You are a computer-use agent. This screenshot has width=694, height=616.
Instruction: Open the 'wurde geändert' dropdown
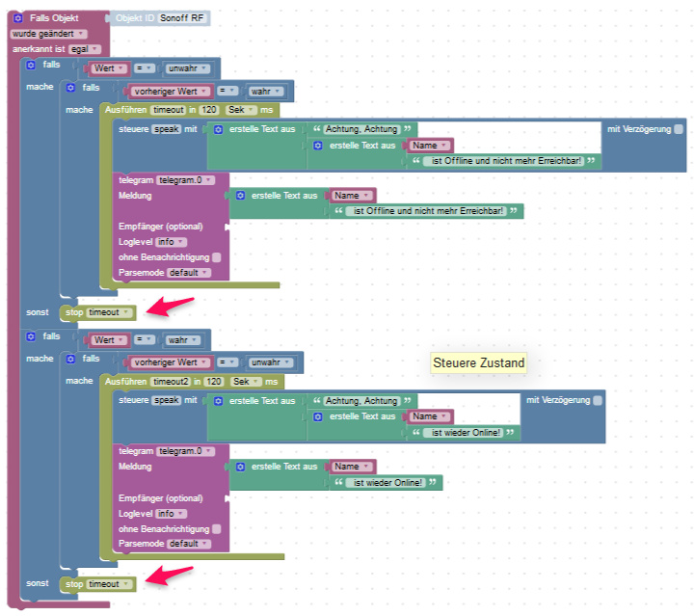[x=49, y=34]
